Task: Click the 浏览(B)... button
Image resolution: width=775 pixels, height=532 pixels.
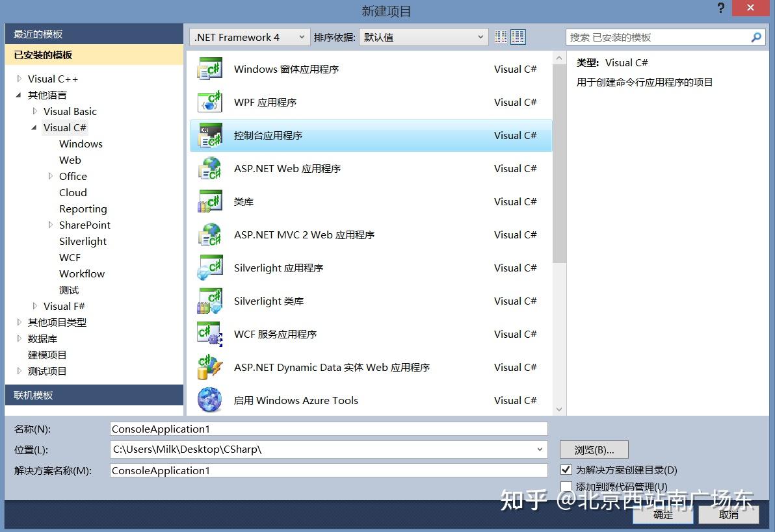Action: pos(594,450)
